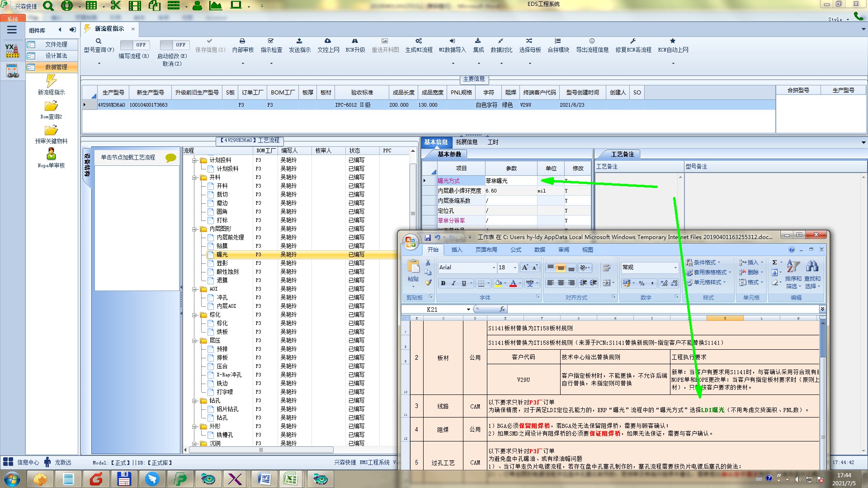
Task: Click the 修复ECN丢流程 wrench icon
Action: tap(633, 41)
